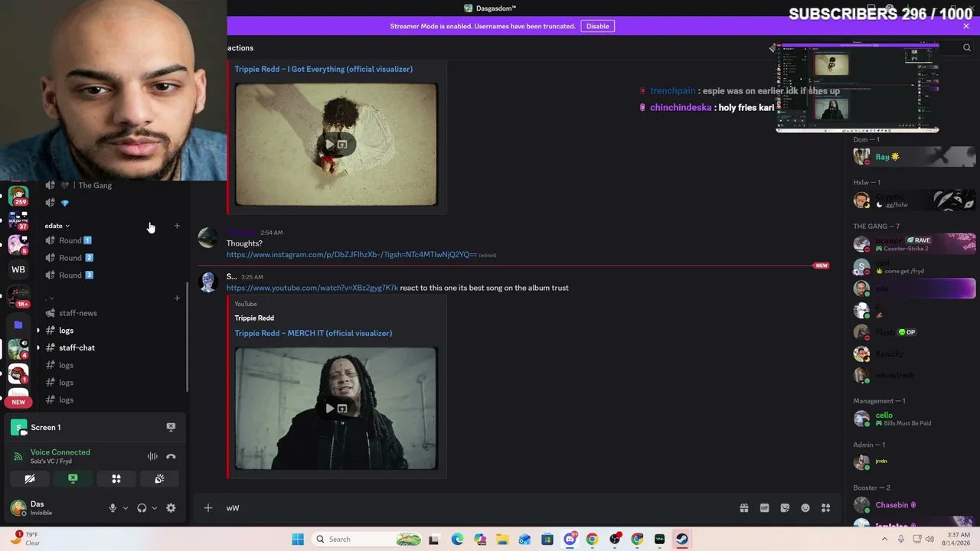This screenshot has height=551, width=980.
Task: Open the server with 259 notification badge
Action: pos(18,196)
